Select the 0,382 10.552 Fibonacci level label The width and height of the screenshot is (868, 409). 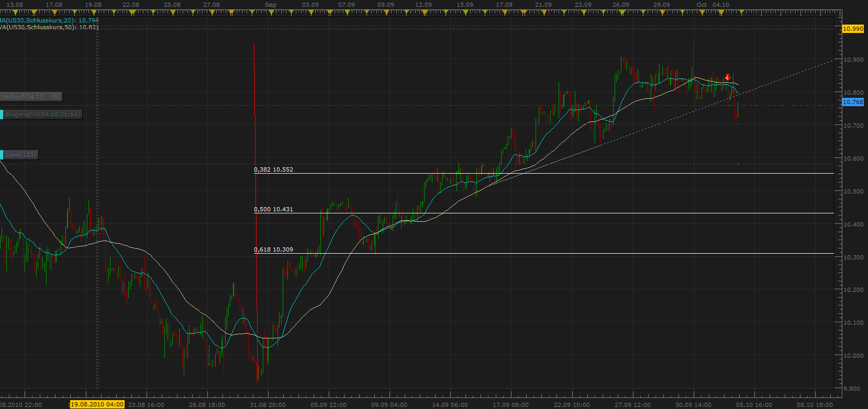tap(273, 169)
